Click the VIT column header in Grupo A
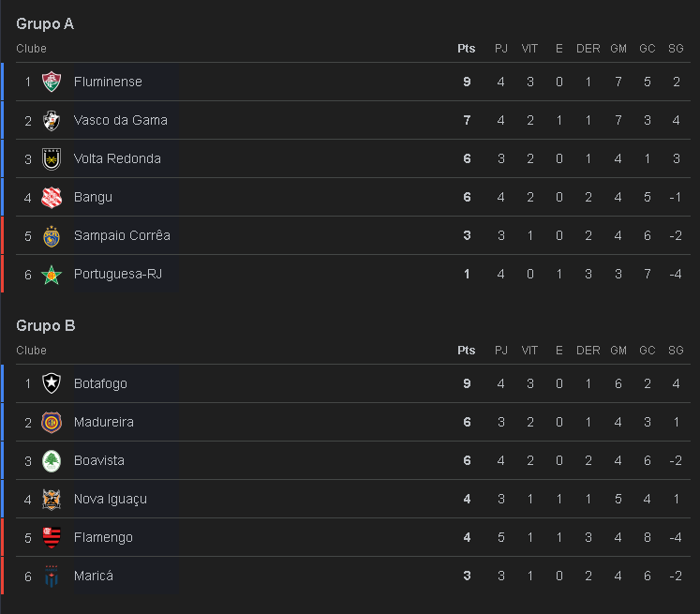Image resolution: width=700 pixels, height=614 pixels. (x=529, y=49)
